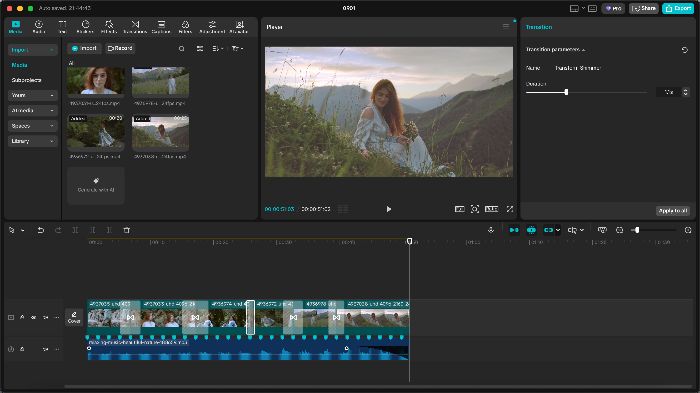
Task: Search the media library
Action: [x=182, y=48]
